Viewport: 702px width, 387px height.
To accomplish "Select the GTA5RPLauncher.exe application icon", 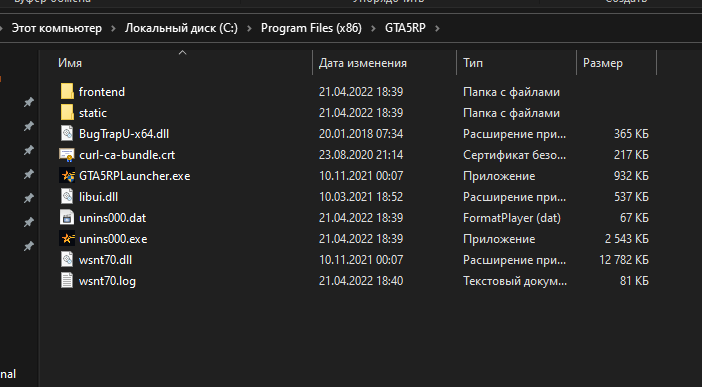I will coord(67,176).
